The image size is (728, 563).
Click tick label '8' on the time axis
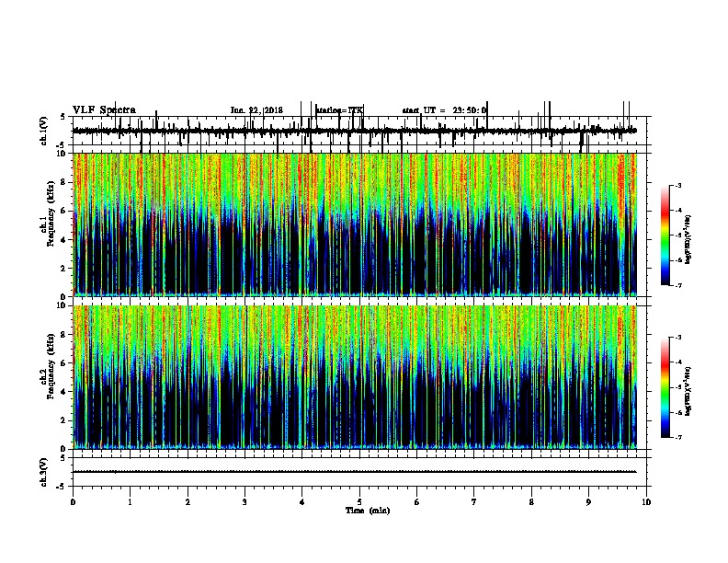pyautogui.click(x=531, y=502)
